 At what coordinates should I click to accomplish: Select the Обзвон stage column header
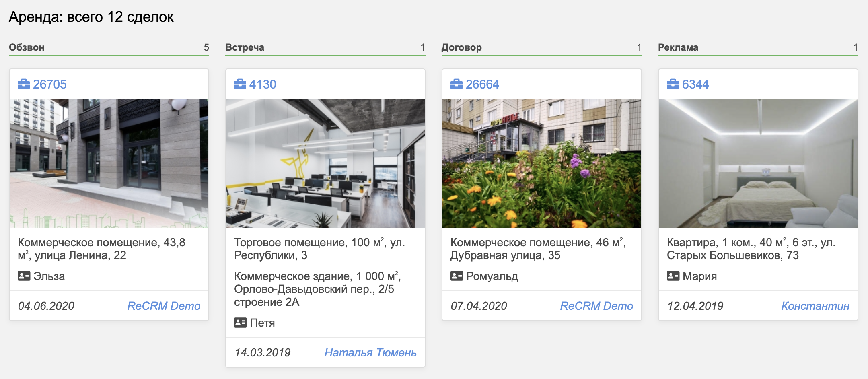click(109, 48)
